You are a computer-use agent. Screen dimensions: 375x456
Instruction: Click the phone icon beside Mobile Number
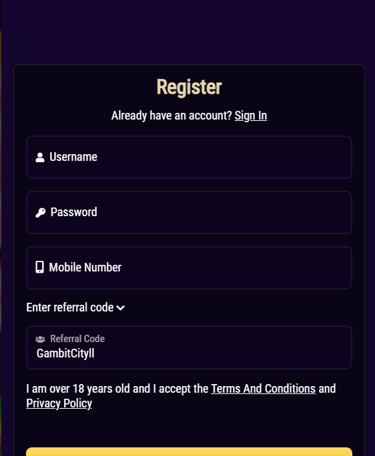pos(40,267)
